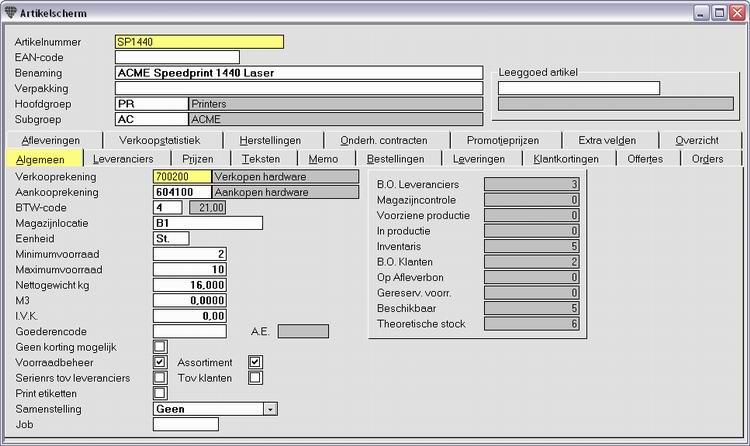Click the Nettogewicht kg field
Viewport: 750px width, 446px height.
(190, 285)
